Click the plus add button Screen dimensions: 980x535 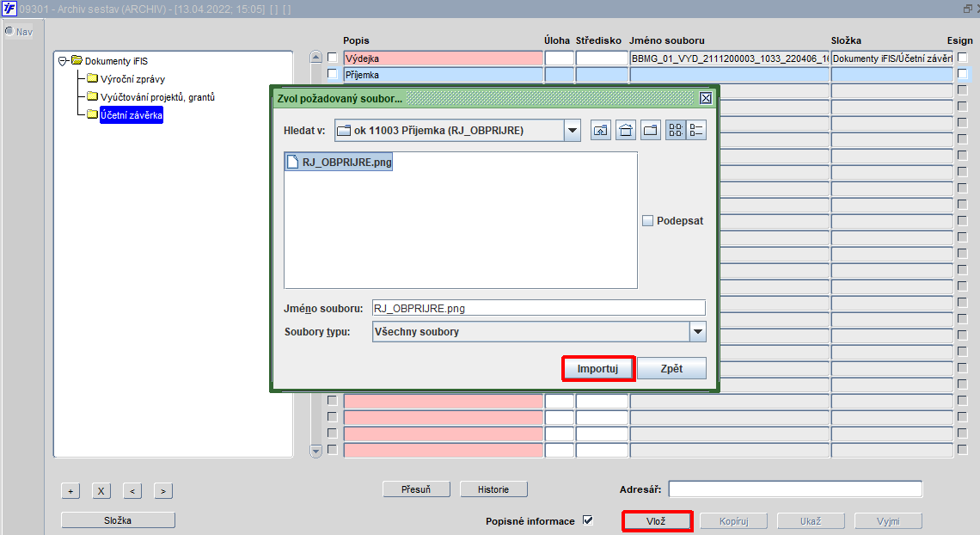tap(70, 491)
